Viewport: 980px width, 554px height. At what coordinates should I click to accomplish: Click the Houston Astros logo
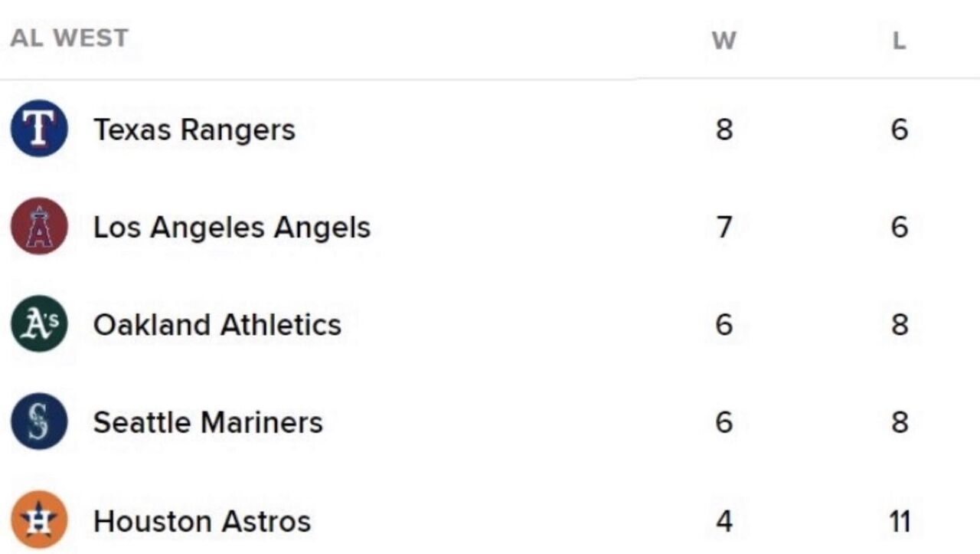39,520
